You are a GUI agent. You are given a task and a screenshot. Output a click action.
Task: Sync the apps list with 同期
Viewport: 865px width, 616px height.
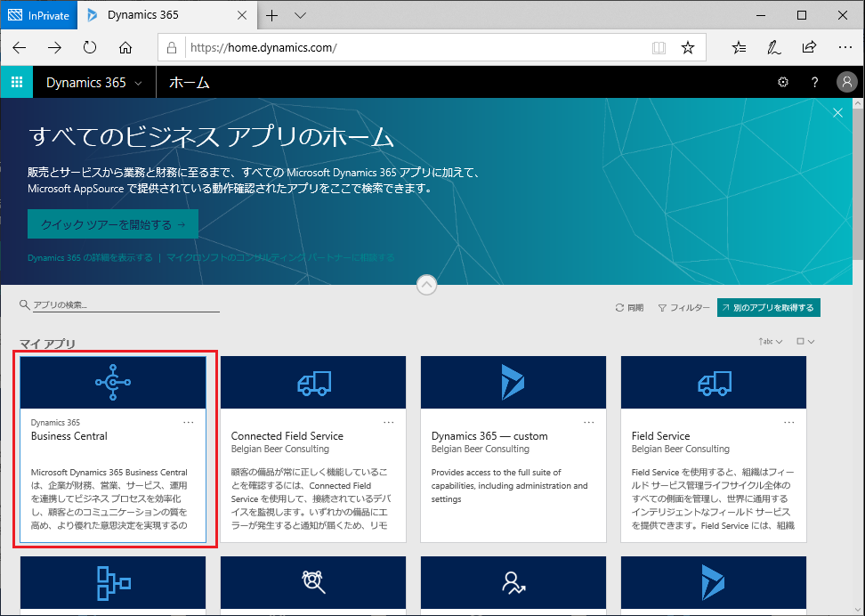(x=629, y=308)
